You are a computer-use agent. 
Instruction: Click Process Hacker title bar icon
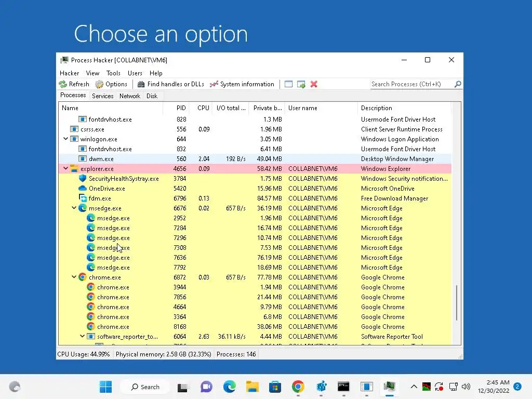click(64, 60)
